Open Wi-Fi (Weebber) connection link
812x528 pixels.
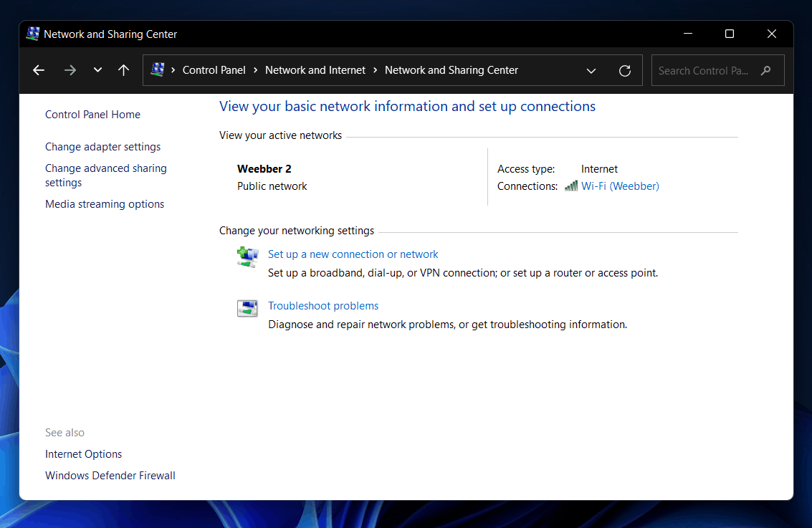[x=620, y=186]
